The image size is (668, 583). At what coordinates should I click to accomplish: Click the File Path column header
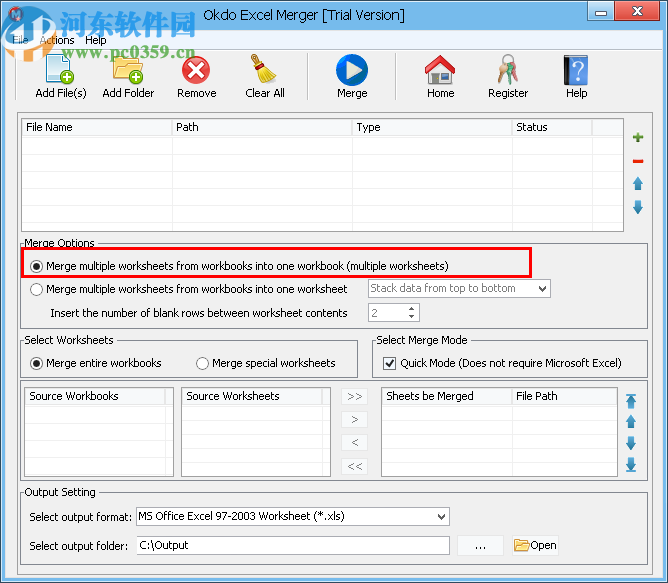(564, 396)
